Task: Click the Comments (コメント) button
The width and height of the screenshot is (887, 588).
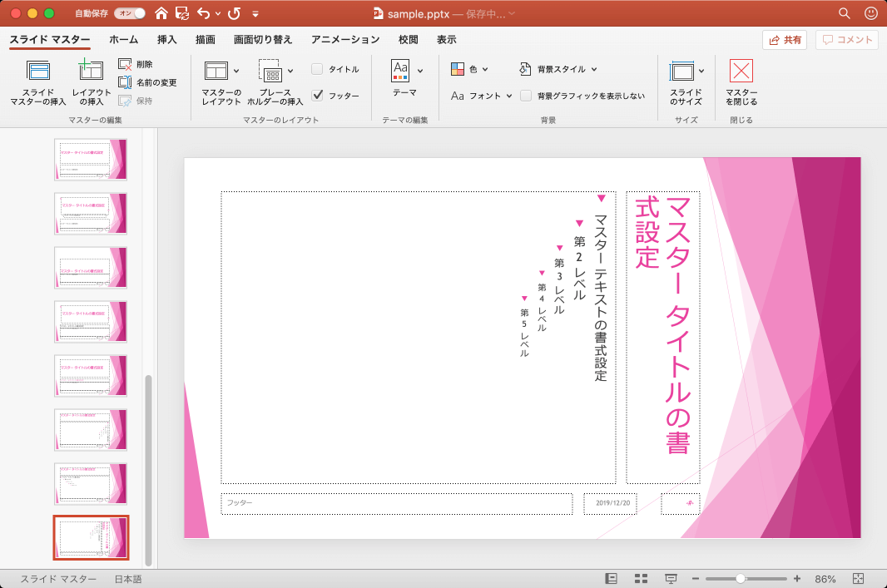Action: click(848, 40)
